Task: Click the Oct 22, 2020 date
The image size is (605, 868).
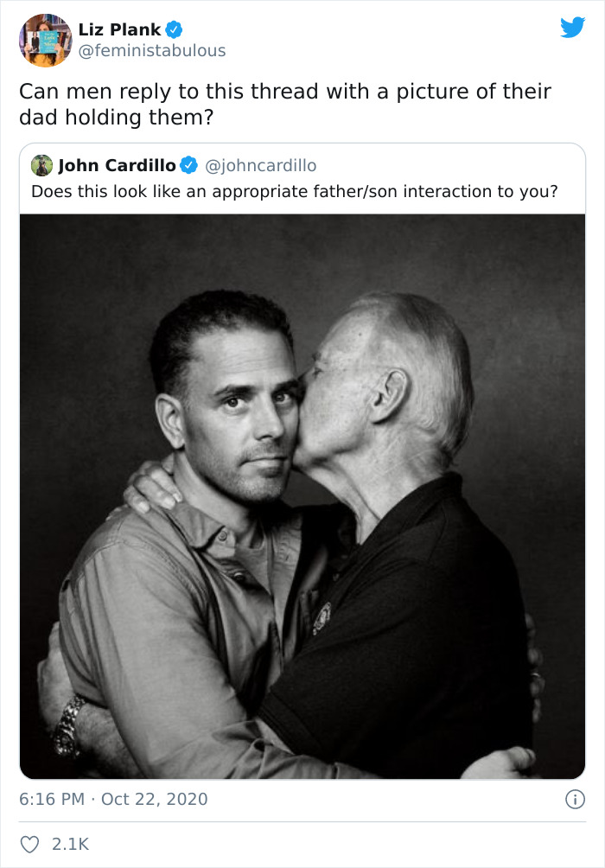Action: (155, 799)
